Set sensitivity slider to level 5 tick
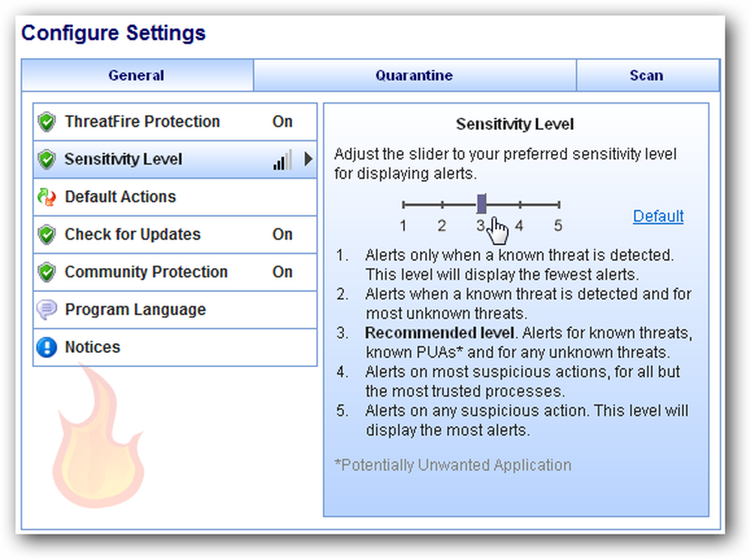This screenshot has height=560, width=751. tap(559, 205)
